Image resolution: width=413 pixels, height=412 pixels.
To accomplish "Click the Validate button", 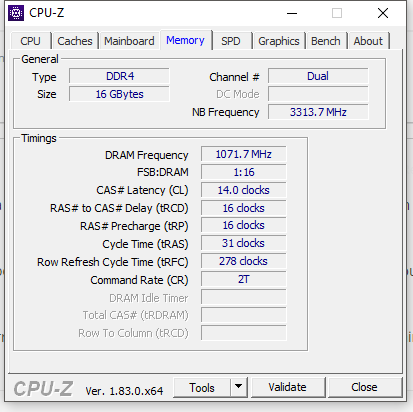I will [x=287, y=387].
